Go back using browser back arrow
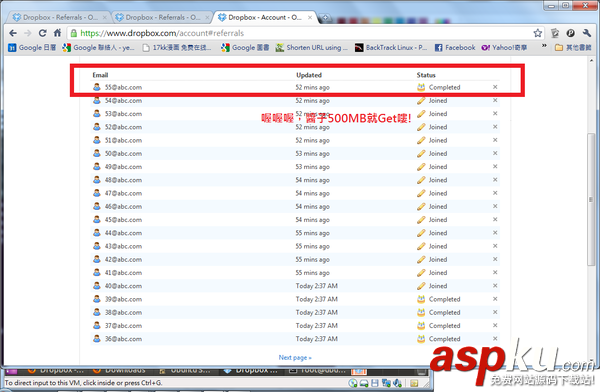The width and height of the screenshot is (600, 392). 13,33
